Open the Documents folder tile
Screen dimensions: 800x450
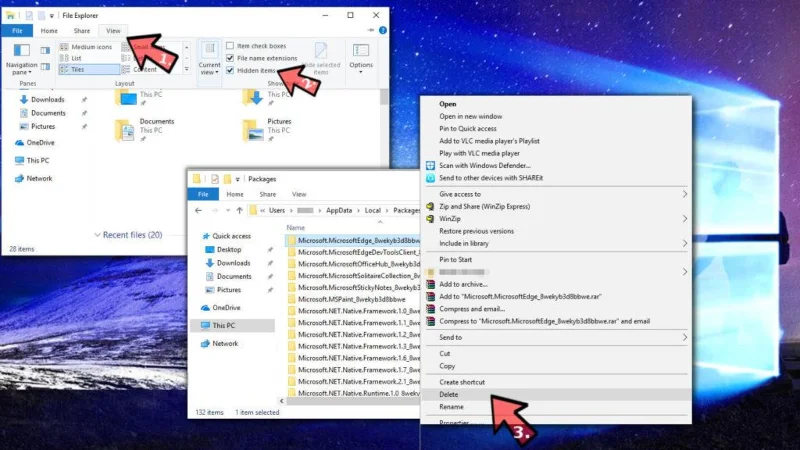(x=144, y=130)
